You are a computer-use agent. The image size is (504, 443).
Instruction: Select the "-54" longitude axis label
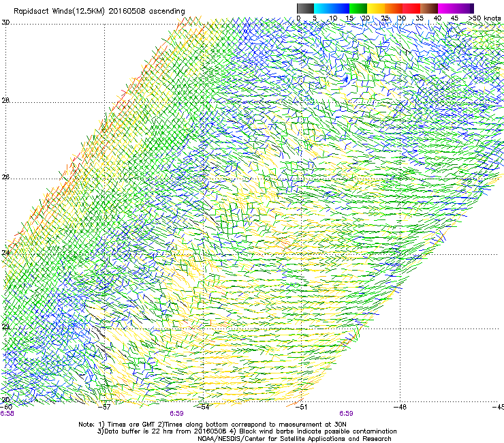click(203, 407)
